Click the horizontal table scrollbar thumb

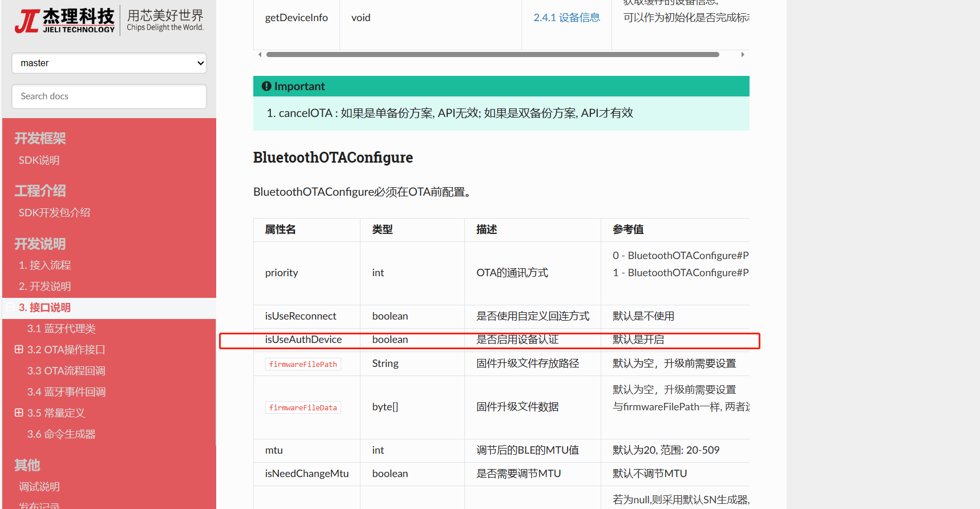coord(492,55)
